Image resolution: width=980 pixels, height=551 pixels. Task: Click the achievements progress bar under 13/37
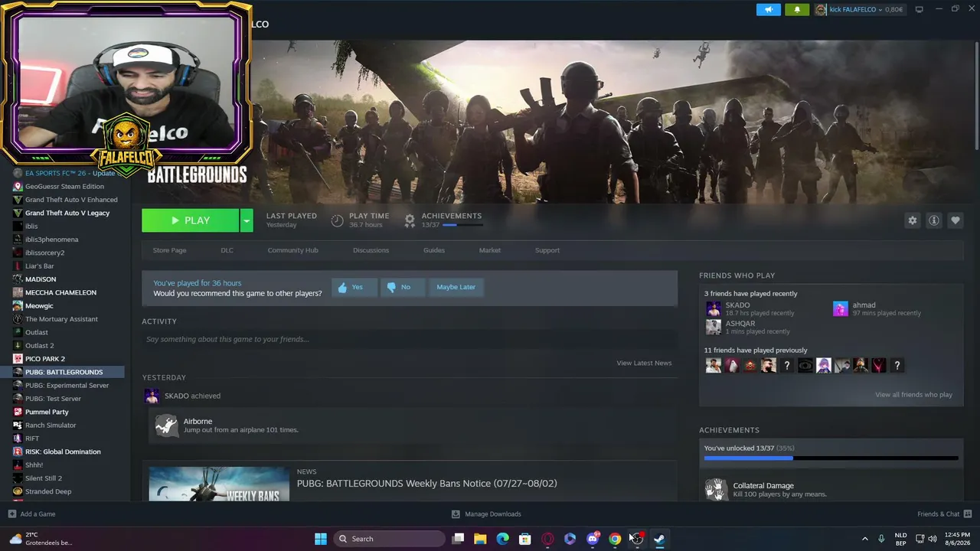pos(462,225)
